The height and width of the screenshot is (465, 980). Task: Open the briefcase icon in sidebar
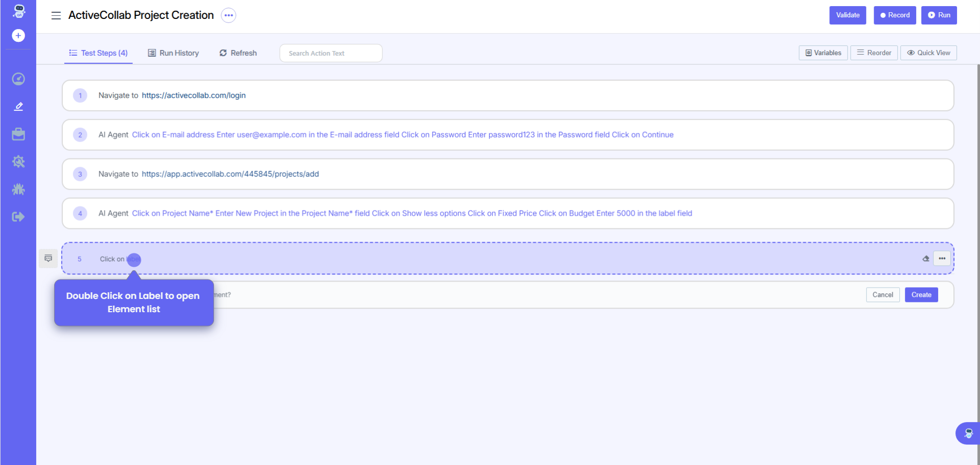[x=18, y=134]
